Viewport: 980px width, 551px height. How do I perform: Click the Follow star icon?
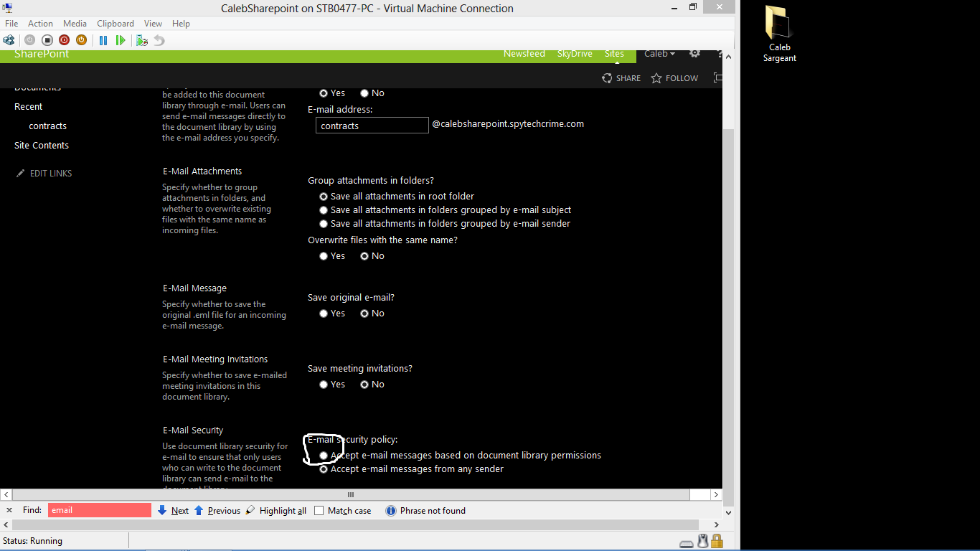[656, 78]
